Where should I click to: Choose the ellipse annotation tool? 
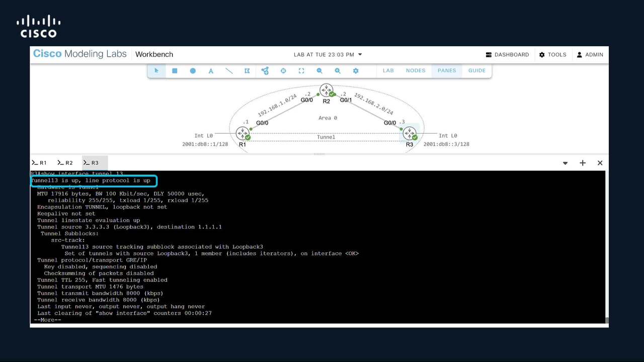click(193, 71)
